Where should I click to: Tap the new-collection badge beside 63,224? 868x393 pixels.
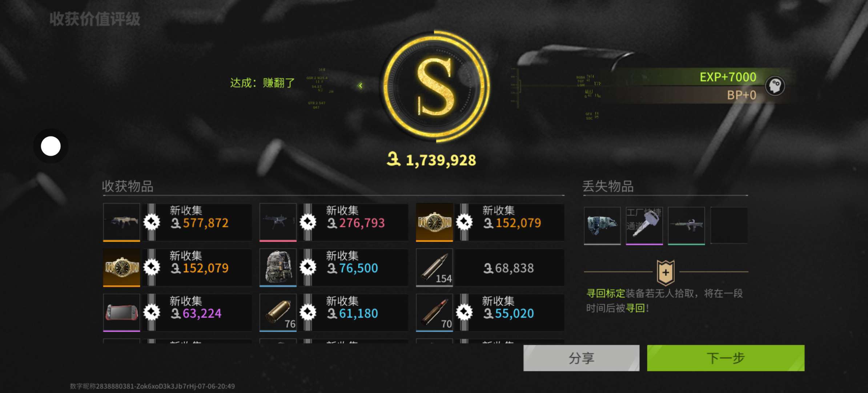pyautogui.click(x=152, y=313)
